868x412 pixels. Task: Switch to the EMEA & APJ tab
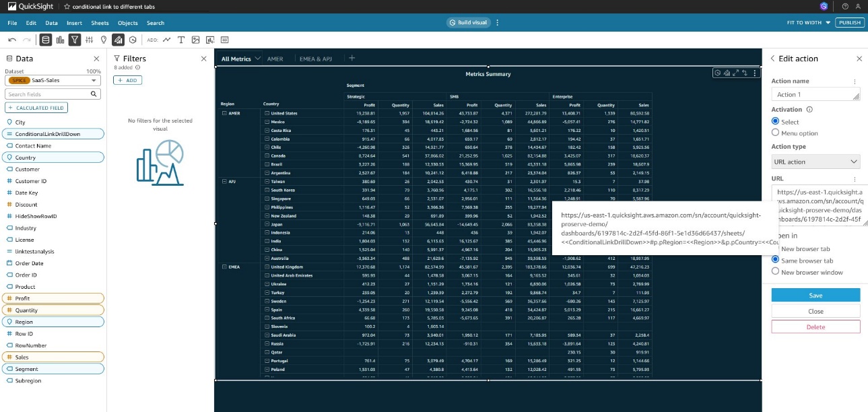(x=316, y=59)
